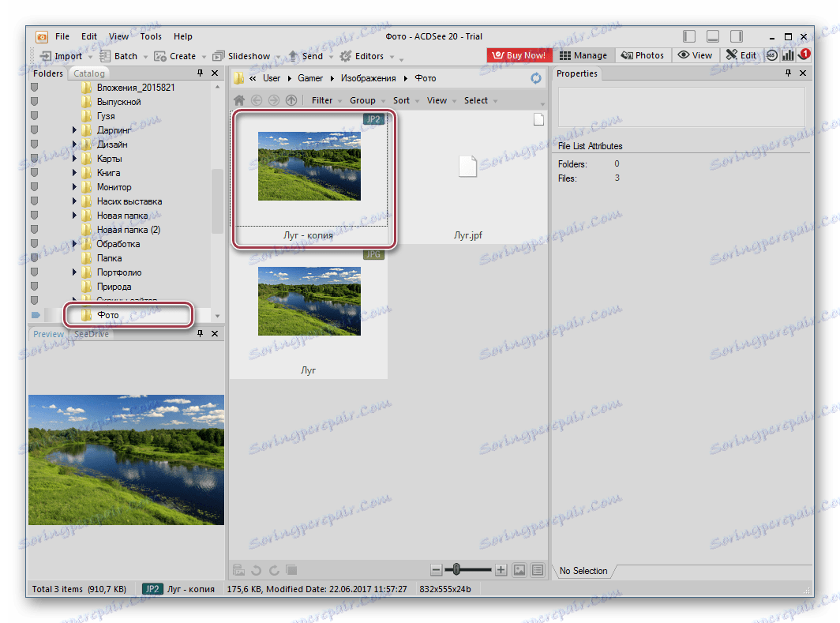The height and width of the screenshot is (623, 840).
Task: Toggle Easy-Select marker for Выпускной folder
Action: (34, 101)
